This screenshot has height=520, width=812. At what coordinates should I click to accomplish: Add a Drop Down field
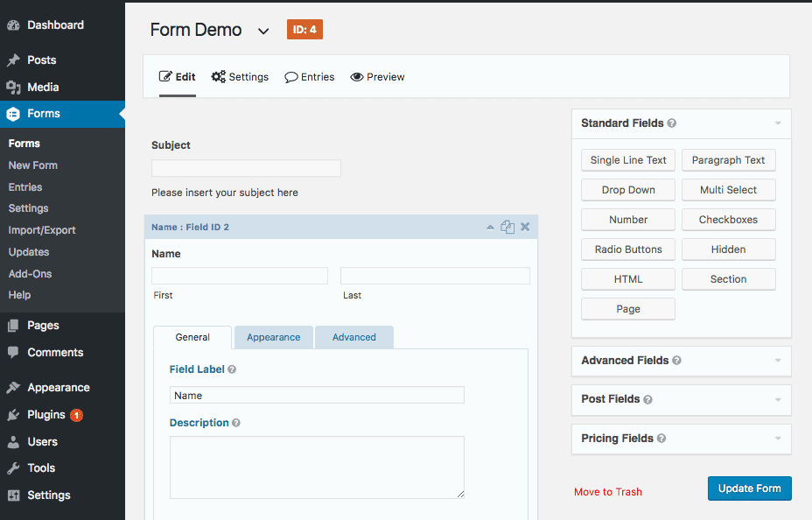[x=628, y=190]
